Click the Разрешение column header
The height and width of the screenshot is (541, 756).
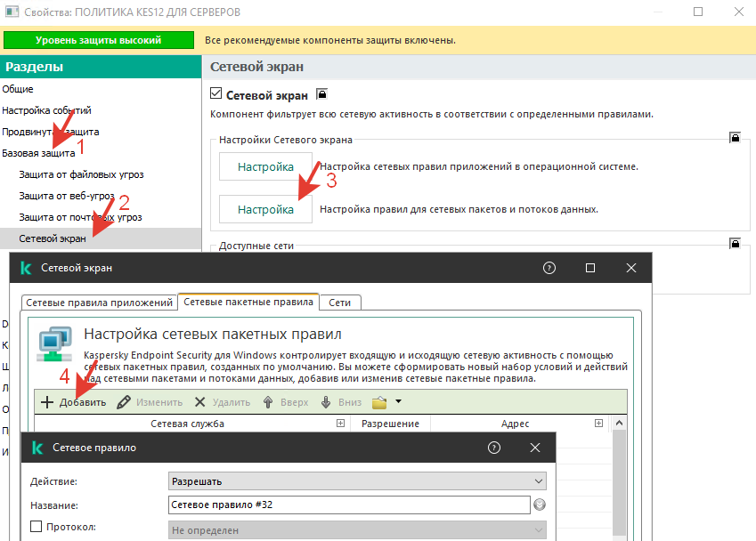[390, 424]
